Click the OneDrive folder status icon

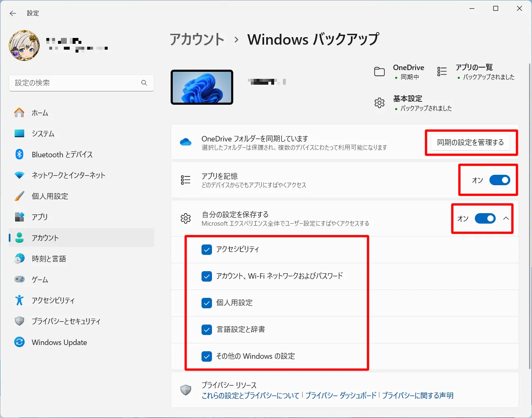tap(379, 72)
